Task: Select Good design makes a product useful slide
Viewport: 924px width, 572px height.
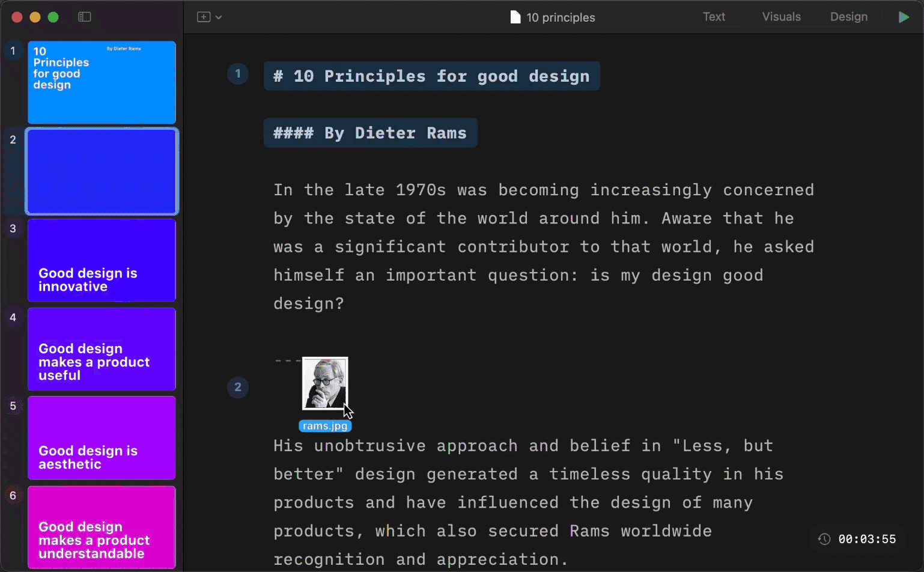Action: (102, 349)
